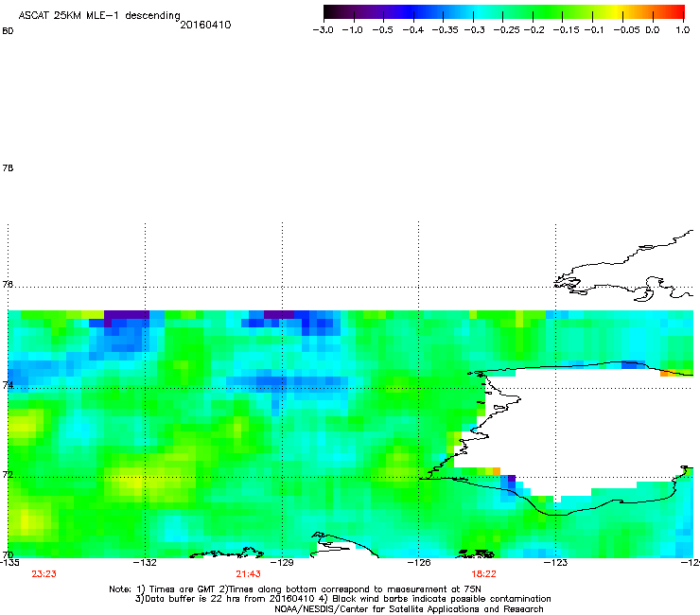Click the 0.0 colorbar label
700x615 pixels.
pos(653,30)
